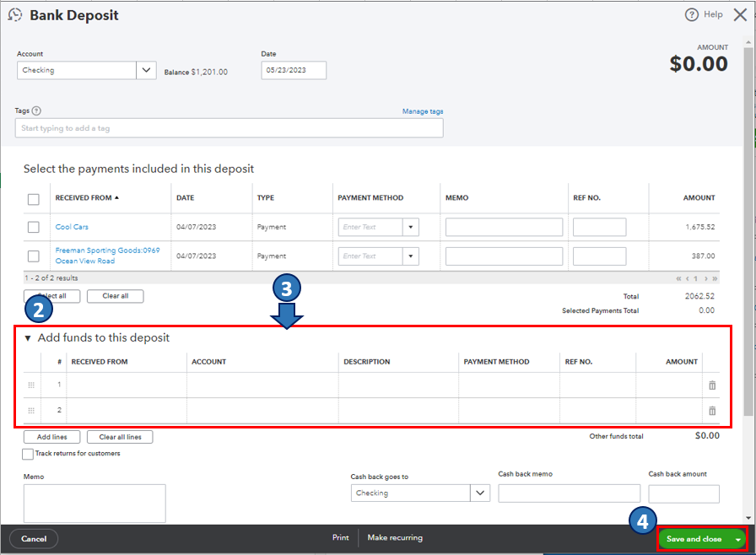Click the Tags info question icon
Image resolution: width=756 pixels, height=555 pixels.
click(36, 110)
